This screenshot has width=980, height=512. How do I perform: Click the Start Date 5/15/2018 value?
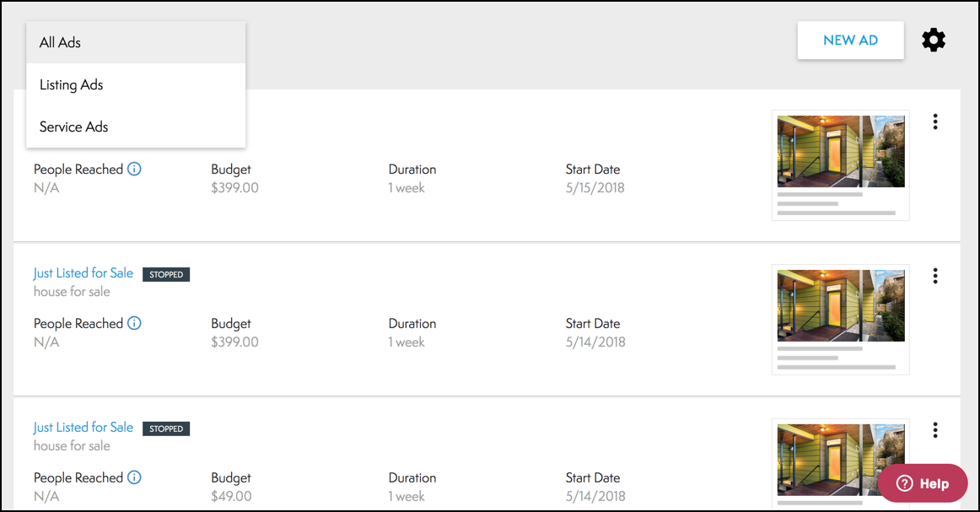pyautogui.click(x=595, y=188)
